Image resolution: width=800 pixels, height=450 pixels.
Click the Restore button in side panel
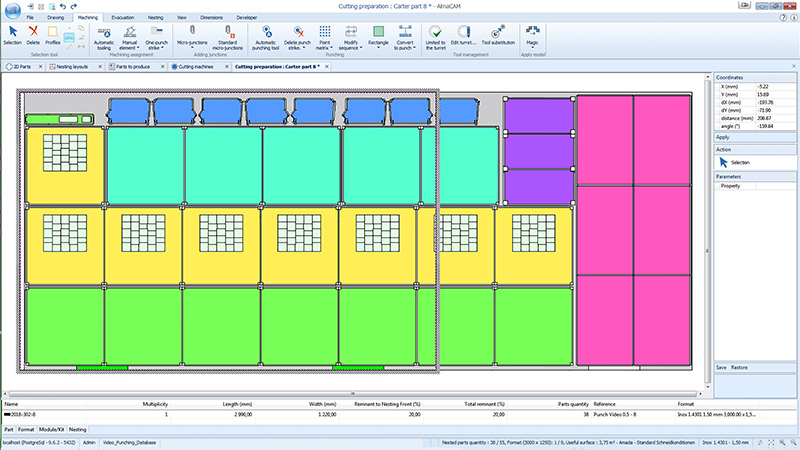739,367
